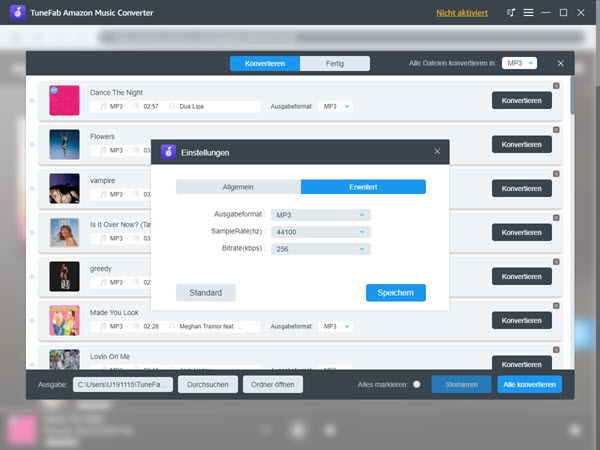Image resolution: width=600 pixels, height=450 pixels.
Task: Click the Dance The Night song title
Action: [x=116, y=93]
